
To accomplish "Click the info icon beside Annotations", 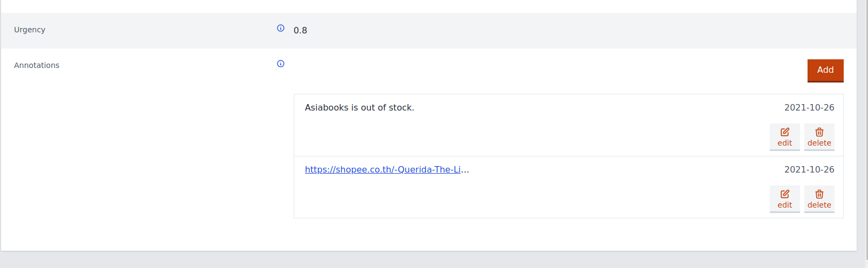I will coord(281,64).
